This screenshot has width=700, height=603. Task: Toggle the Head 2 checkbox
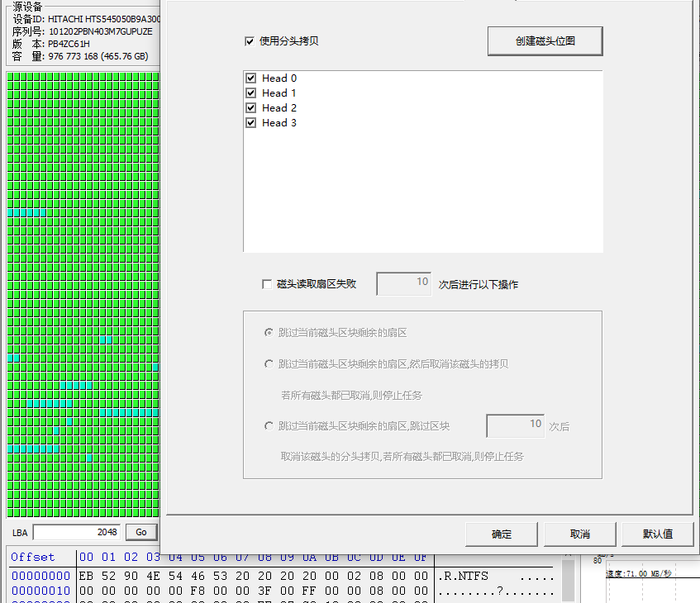pyautogui.click(x=251, y=107)
